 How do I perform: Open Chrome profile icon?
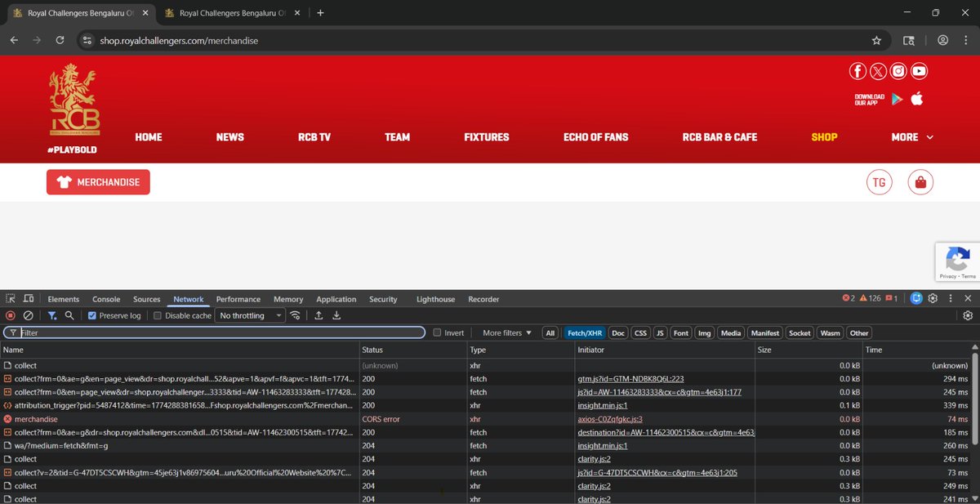coord(942,40)
